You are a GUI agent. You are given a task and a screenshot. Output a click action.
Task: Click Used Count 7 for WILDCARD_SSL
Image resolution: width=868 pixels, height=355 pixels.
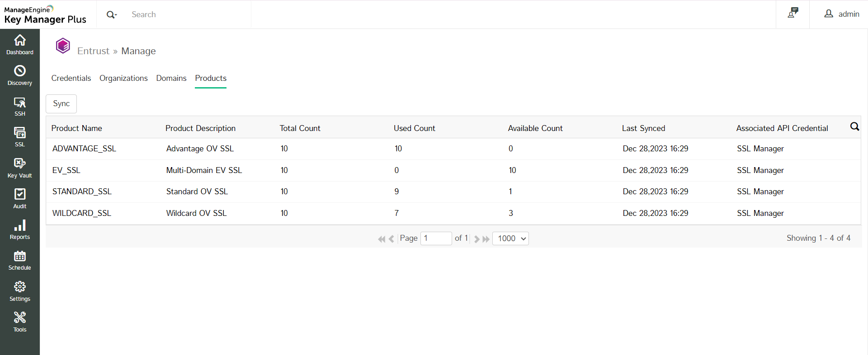396,213
